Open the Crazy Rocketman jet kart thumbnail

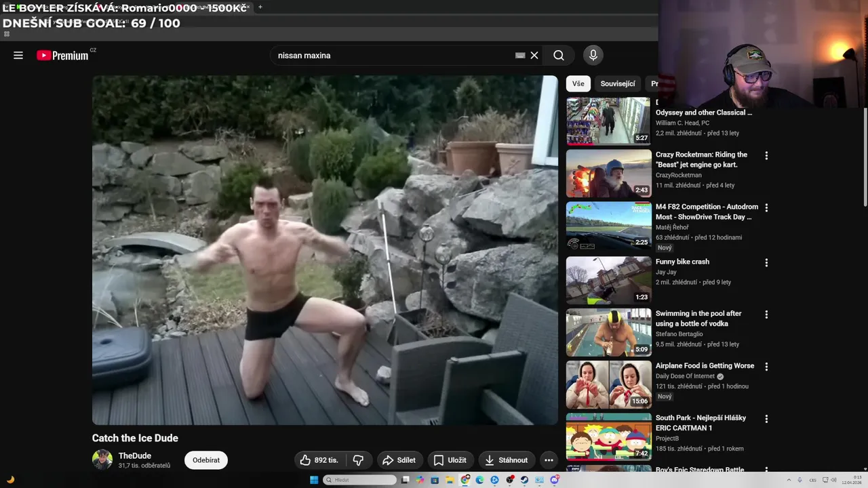coord(608,174)
